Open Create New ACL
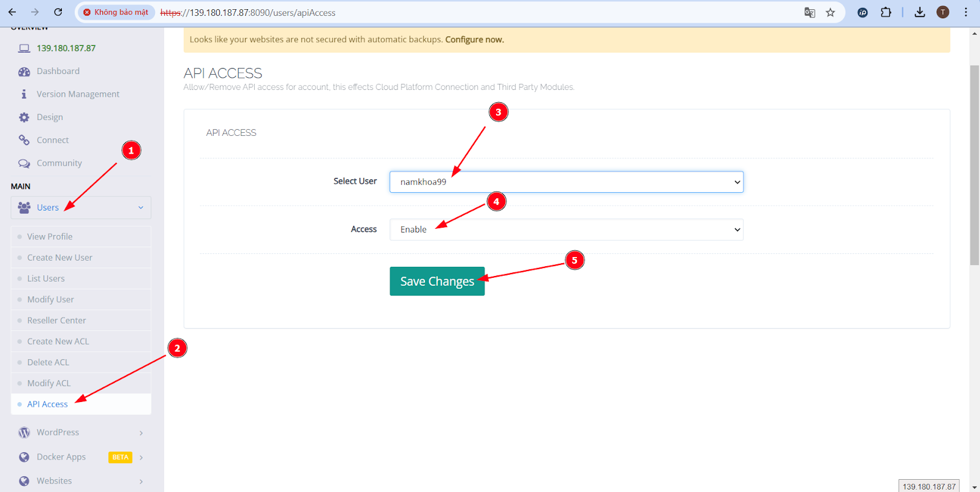Image resolution: width=980 pixels, height=492 pixels. pos(81,341)
